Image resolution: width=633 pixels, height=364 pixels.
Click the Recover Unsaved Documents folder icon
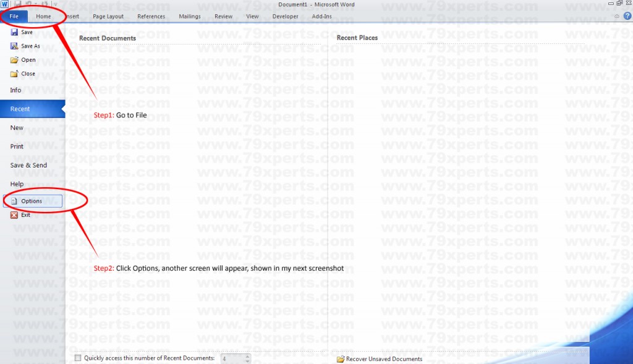(x=341, y=359)
